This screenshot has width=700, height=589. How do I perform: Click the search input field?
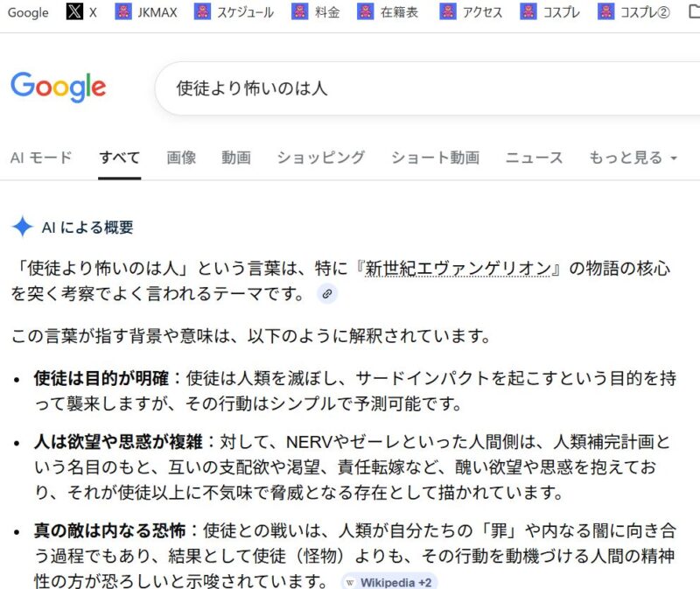click(420, 88)
